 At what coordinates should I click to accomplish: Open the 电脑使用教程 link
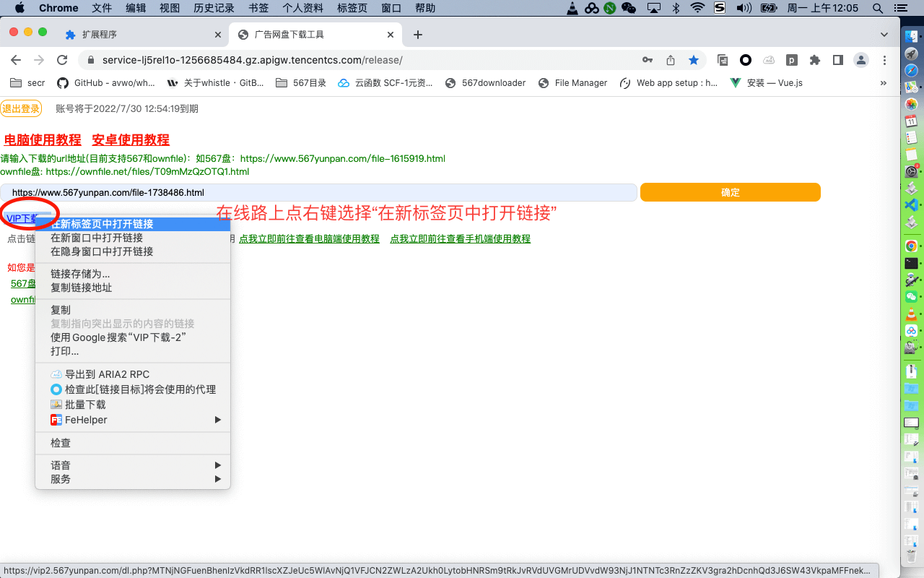pos(43,140)
